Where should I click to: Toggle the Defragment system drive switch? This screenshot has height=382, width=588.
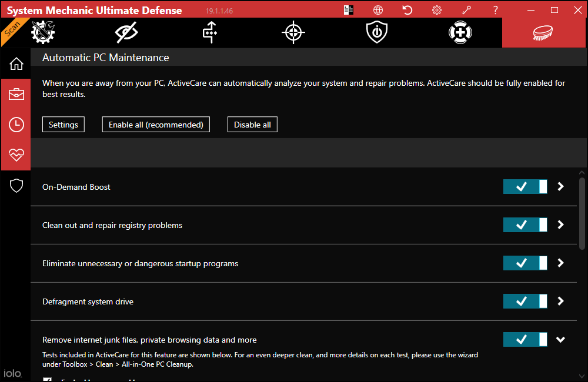tap(525, 301)
